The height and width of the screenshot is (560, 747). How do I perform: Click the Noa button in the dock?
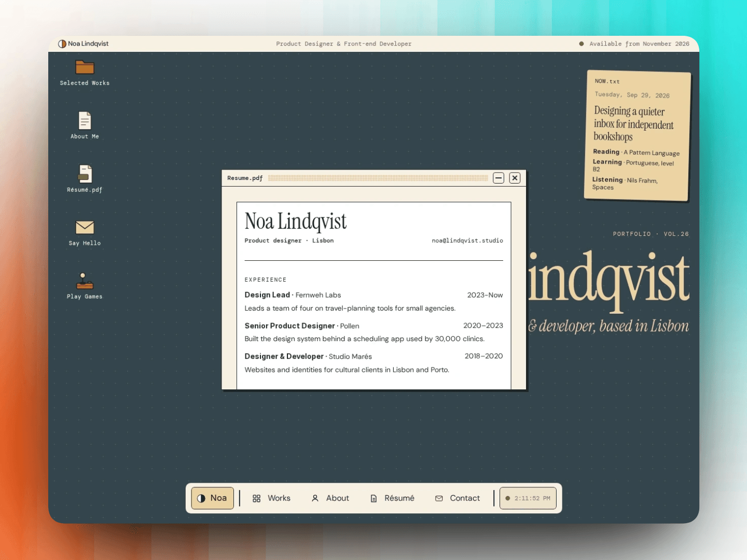pos(213,498)
